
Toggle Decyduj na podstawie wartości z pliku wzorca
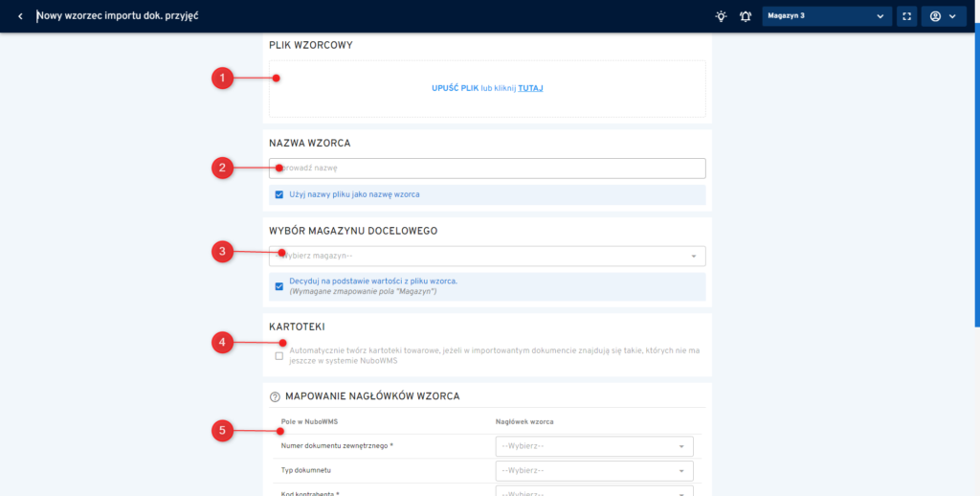click(x=279, y=285)
